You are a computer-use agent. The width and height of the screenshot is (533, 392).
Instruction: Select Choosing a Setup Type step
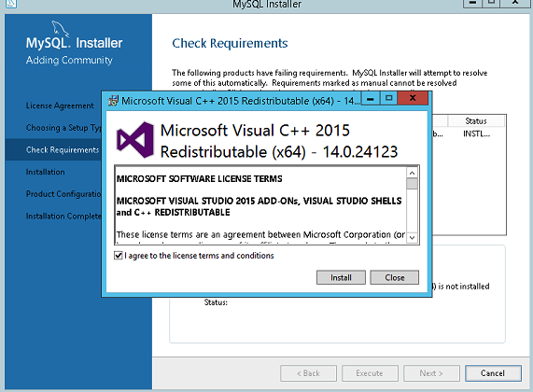coord(63,128)
